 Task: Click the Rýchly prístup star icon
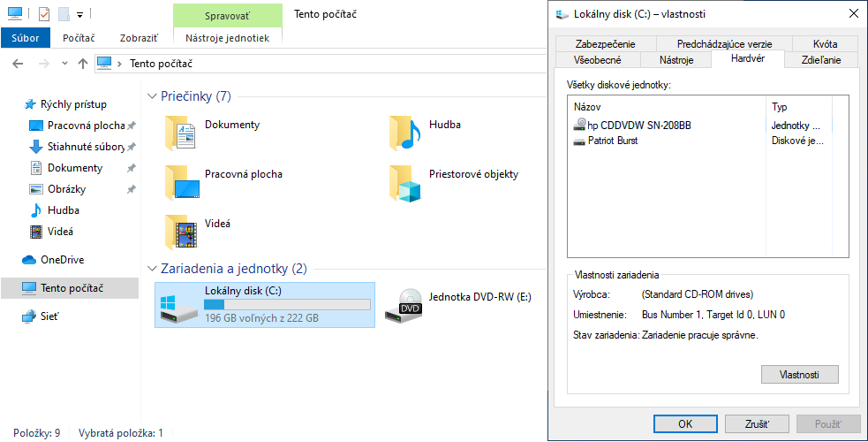[x=30, y=104]
